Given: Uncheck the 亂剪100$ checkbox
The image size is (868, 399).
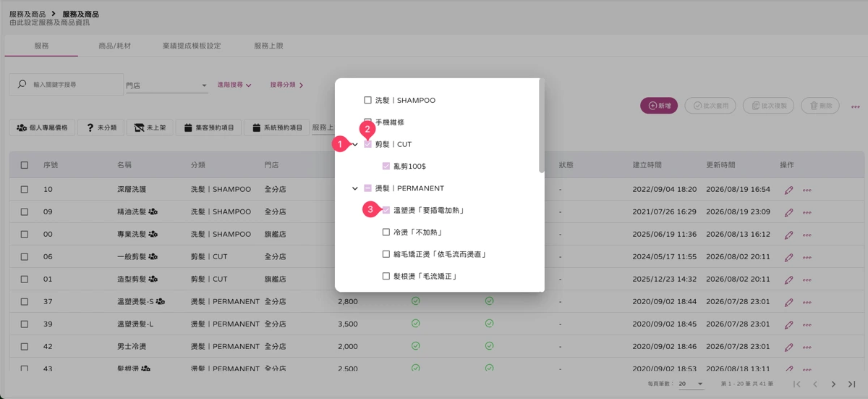Looking at the screenshot, I should coord(386,166).
